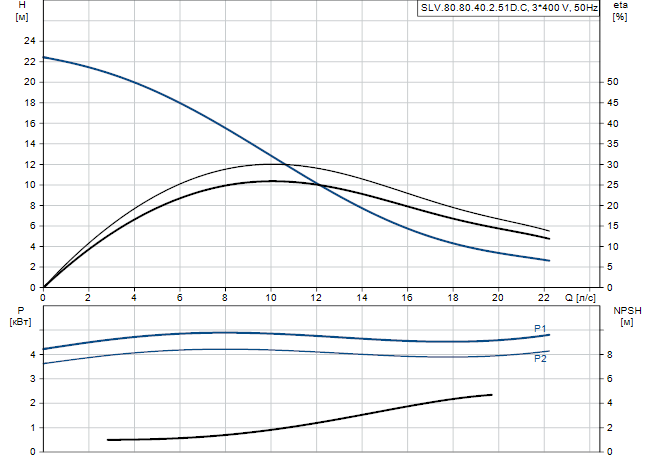Click the 2 value on the NPSH axis
This screenshot has height=460, width=656.
610,427
